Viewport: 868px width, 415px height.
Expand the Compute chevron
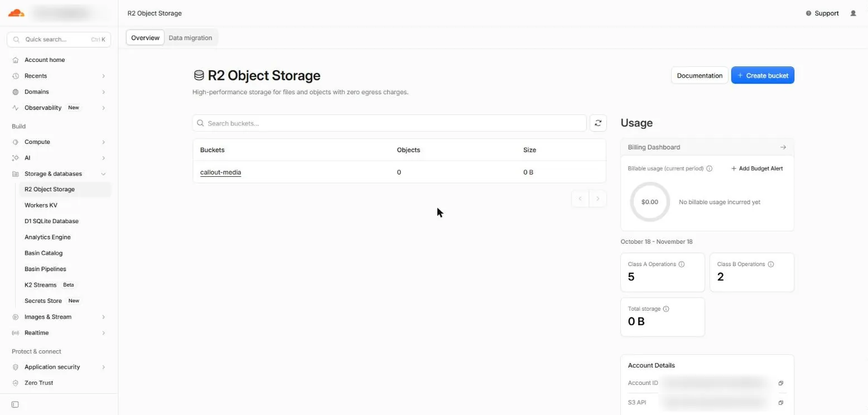(104, 142)
